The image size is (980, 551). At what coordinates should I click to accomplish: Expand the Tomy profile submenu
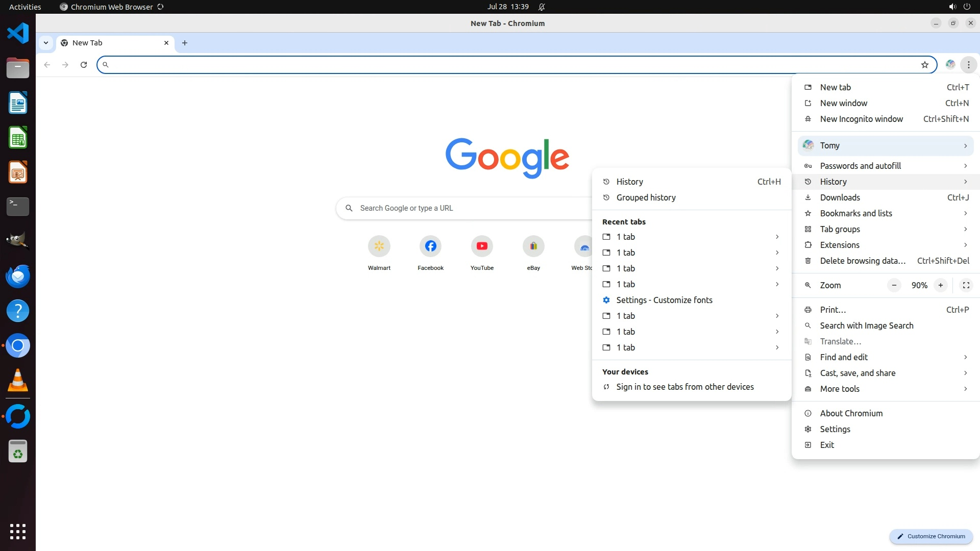(886, 146)
